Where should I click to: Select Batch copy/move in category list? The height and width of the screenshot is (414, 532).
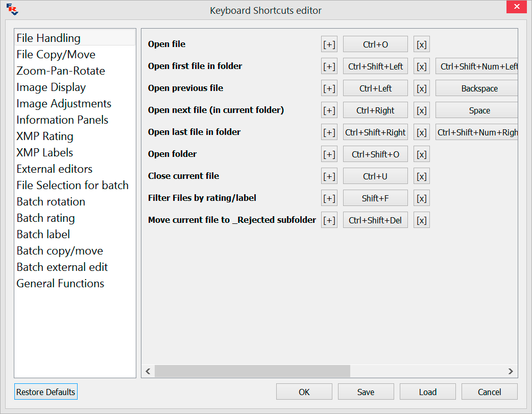click(60, 251)
